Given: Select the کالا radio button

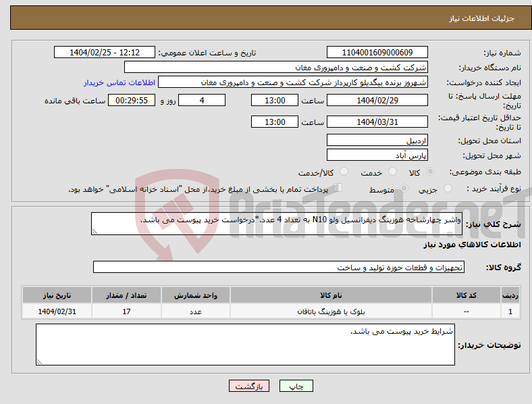Looking at the screenshot, I should click(430, 172).
